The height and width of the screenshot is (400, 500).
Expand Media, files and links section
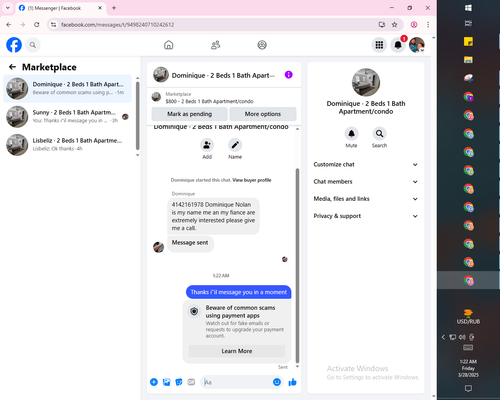[366, 199]
